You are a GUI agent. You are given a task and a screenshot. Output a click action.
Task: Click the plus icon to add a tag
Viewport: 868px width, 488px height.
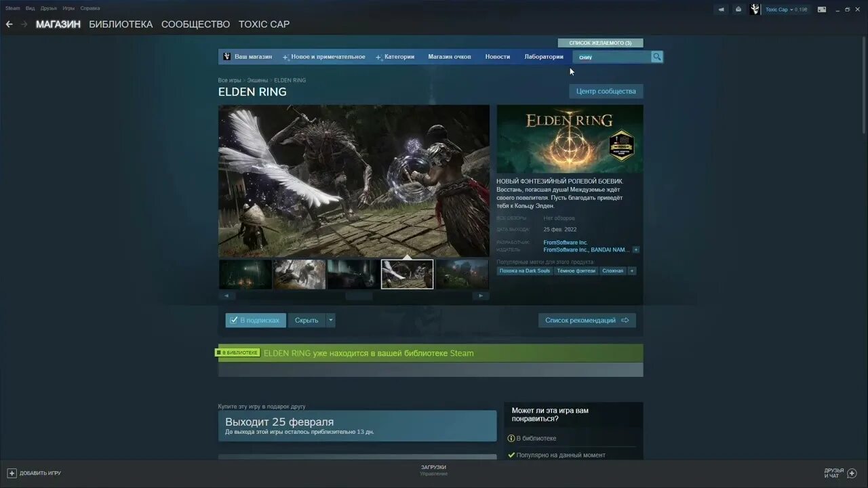pos(632,270)
